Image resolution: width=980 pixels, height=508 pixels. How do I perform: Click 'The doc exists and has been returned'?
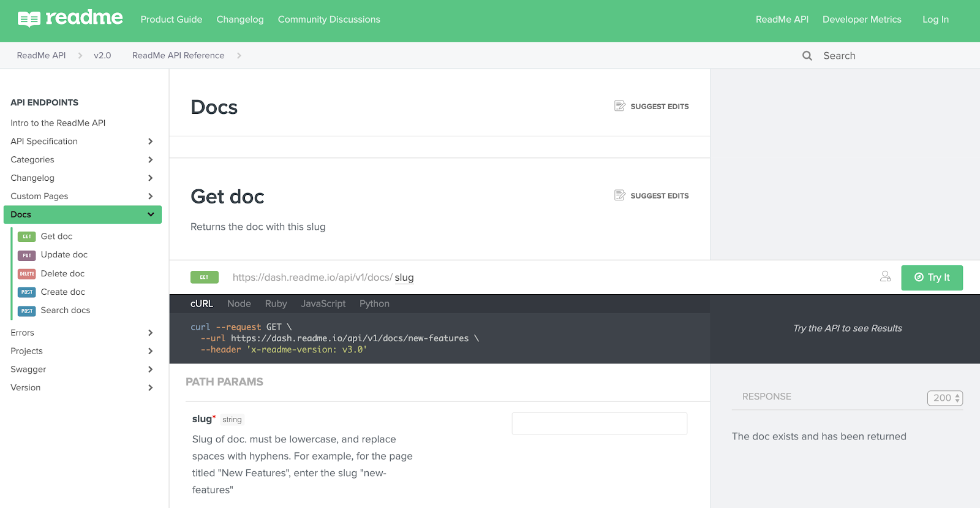coord(819,436)
